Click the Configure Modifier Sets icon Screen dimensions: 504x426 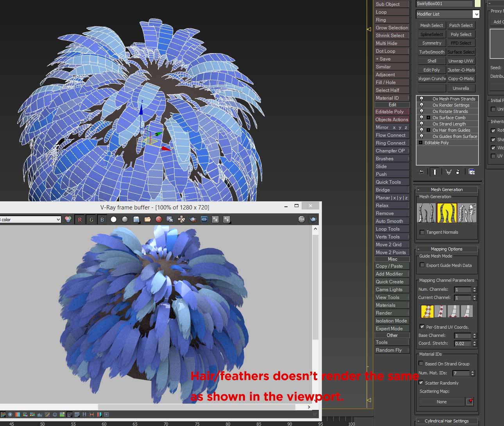[472, 172]
